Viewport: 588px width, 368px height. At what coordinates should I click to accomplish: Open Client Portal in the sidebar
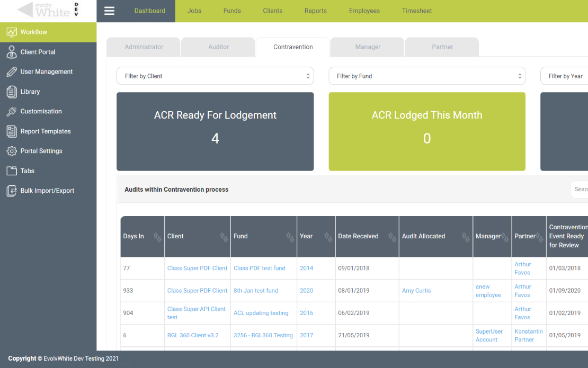click(48, 52)
